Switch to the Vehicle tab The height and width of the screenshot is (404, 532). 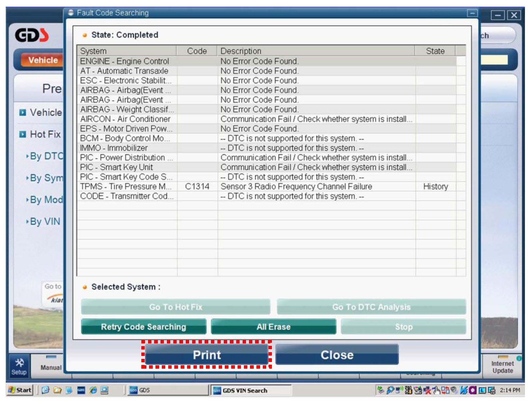click(x=42, y=60)
